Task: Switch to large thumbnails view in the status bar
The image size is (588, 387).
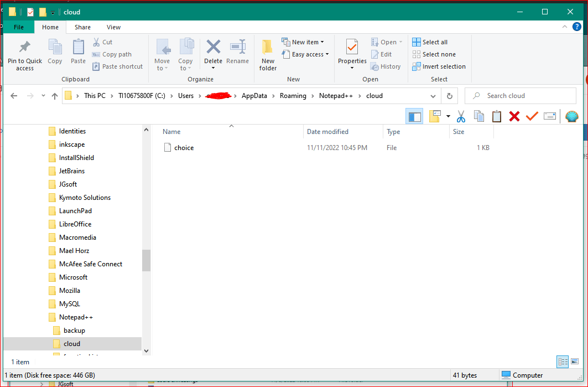Action: pyautogui.click(x=575, y=362)
